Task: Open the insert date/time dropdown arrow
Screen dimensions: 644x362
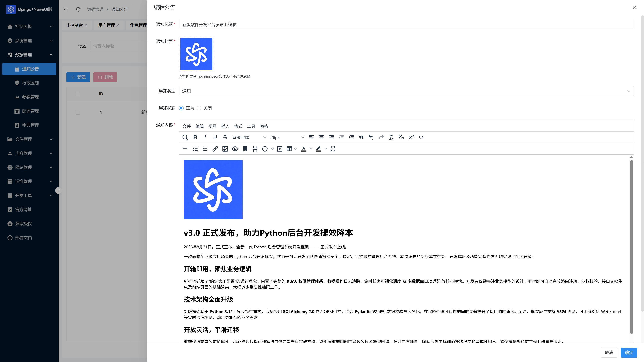Action: click(x=272, y=149)
